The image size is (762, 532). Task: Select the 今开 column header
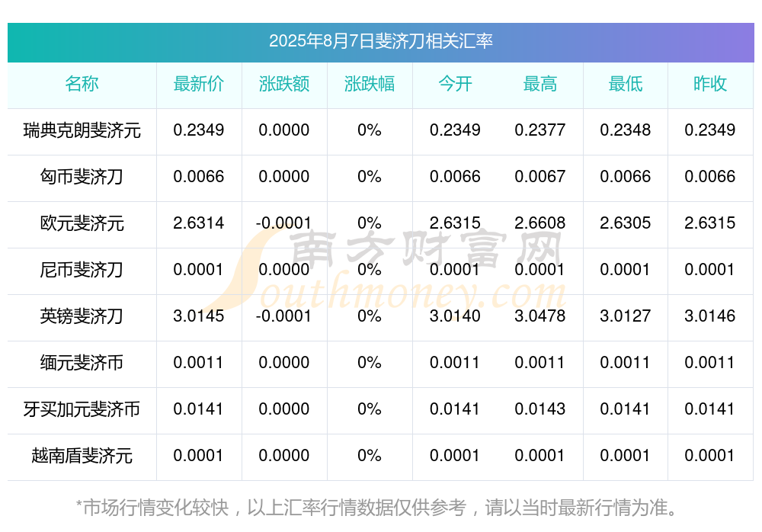tap(455, 84)
